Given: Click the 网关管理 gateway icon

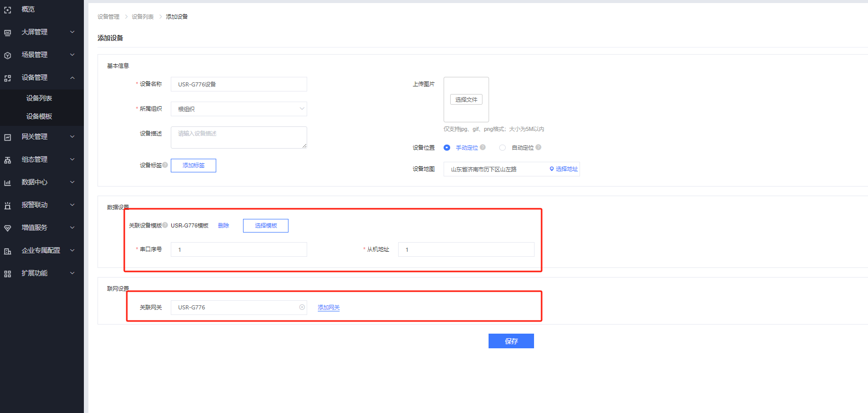Looking at the screenshot, I should click(x=8, y=137).
